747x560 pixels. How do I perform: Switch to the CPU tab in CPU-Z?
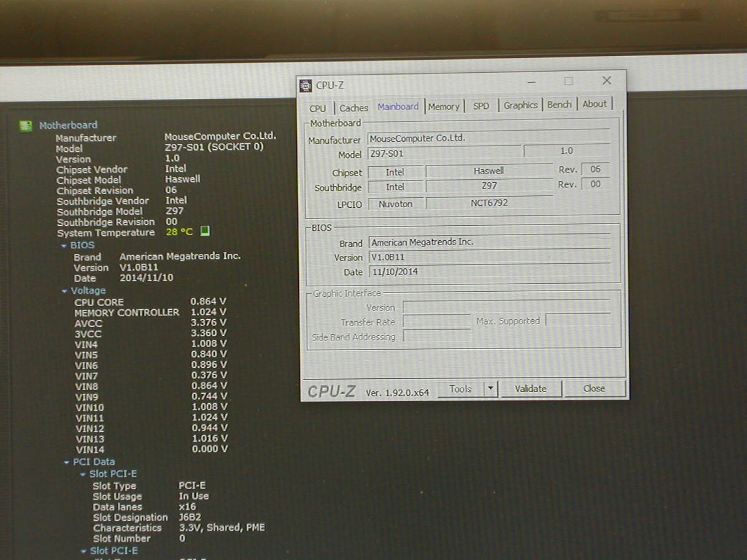point(317,108)
